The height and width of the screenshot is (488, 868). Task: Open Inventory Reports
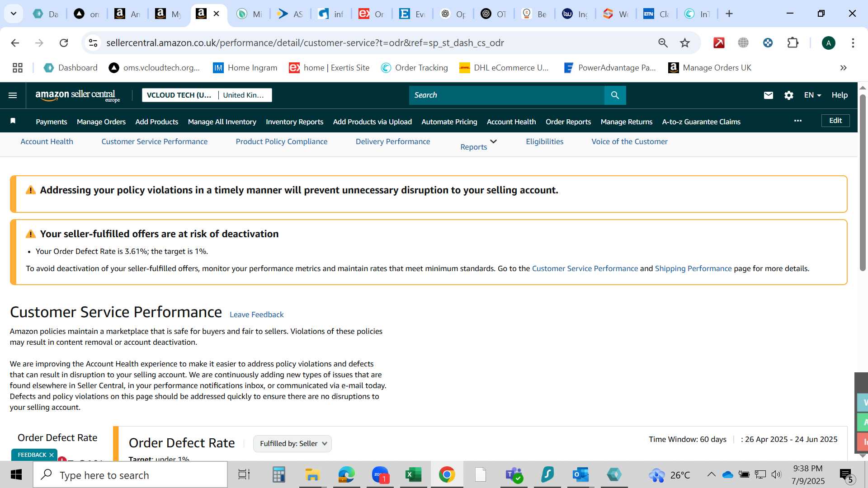(295, 122)
